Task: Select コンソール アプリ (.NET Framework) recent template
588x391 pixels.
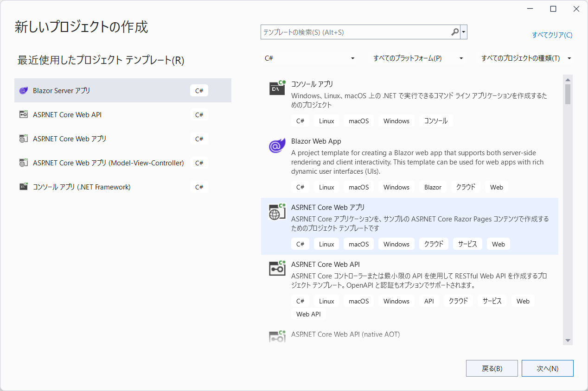Action: (123, 187)
